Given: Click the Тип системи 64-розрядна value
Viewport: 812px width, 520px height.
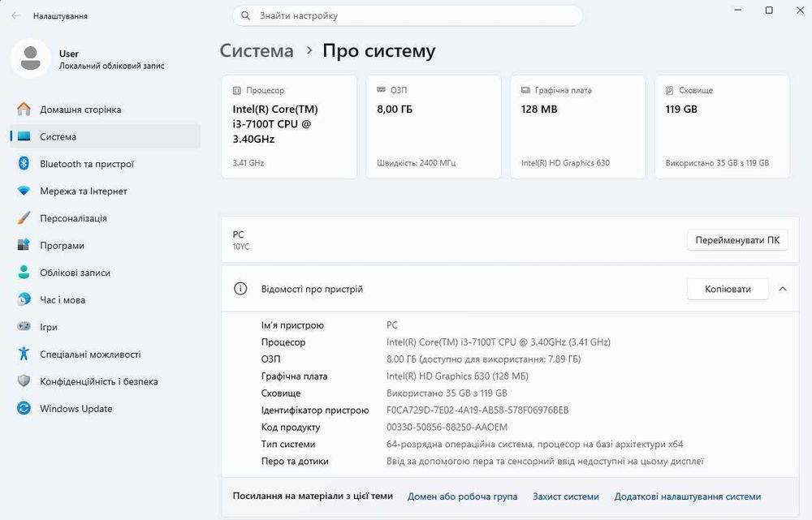Looking at the screenshot, I should tap(535, 444).
